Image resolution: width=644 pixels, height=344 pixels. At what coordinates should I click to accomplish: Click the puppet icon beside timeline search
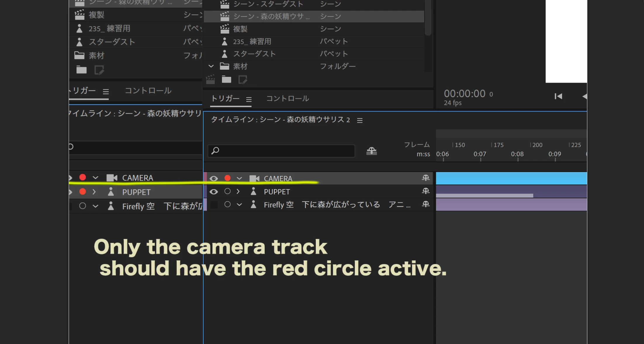coord(371,151)
